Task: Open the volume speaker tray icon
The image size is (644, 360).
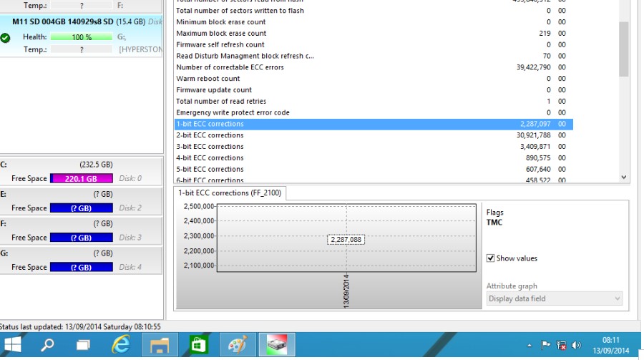Action: pyautogui.click(x=576, y=345)
